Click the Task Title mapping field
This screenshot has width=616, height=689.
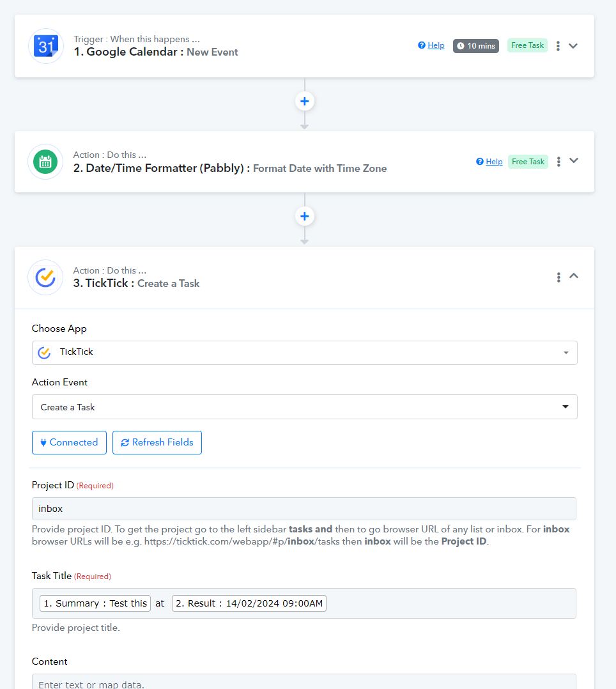(304, 603)
